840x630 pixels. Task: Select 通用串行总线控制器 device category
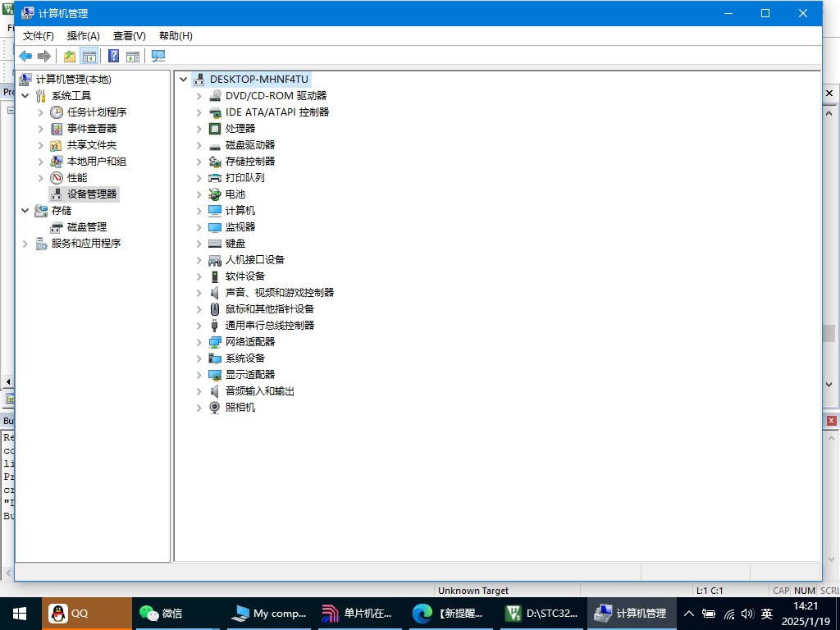[269, 325]
